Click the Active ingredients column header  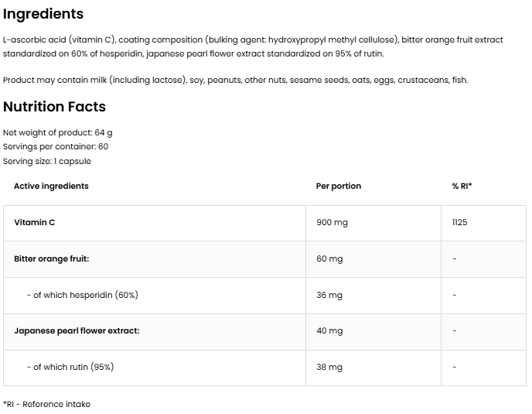[x=51, y=186]
